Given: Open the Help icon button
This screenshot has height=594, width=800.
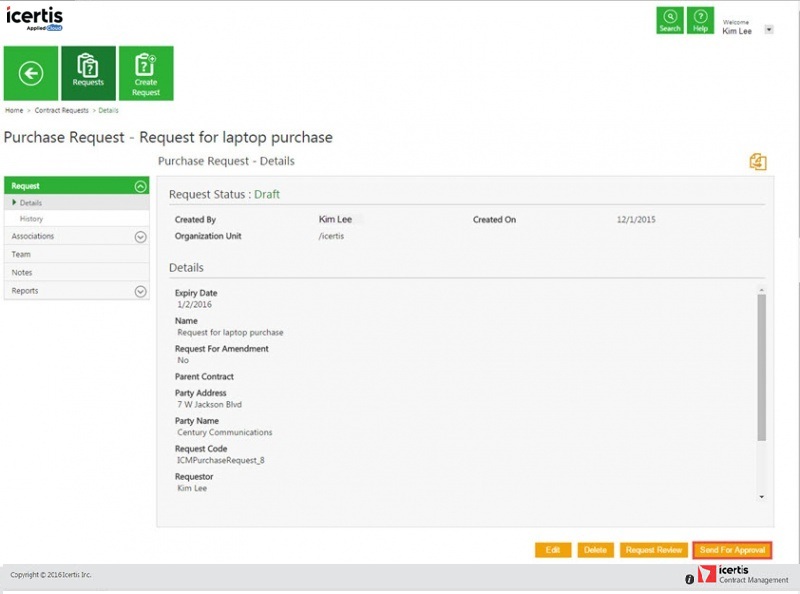Looking at the screenshot, I should 701,21.
